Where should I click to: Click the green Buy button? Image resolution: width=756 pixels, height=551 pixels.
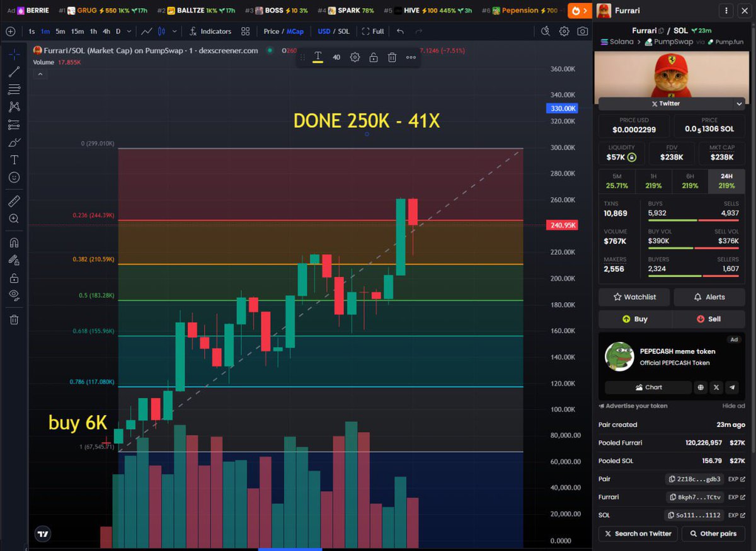[x=635, y=319]
